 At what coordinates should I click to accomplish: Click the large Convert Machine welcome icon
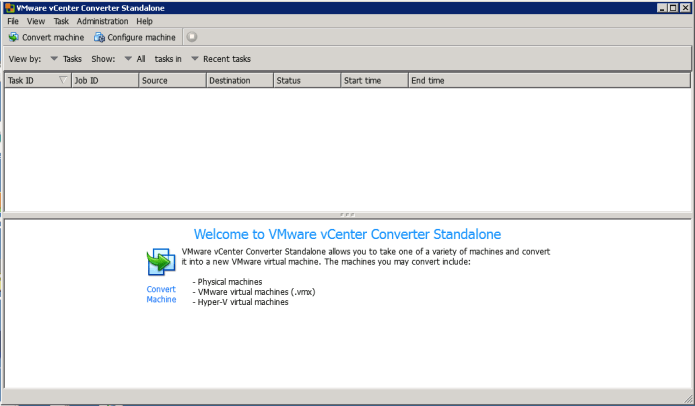(160, 263)
